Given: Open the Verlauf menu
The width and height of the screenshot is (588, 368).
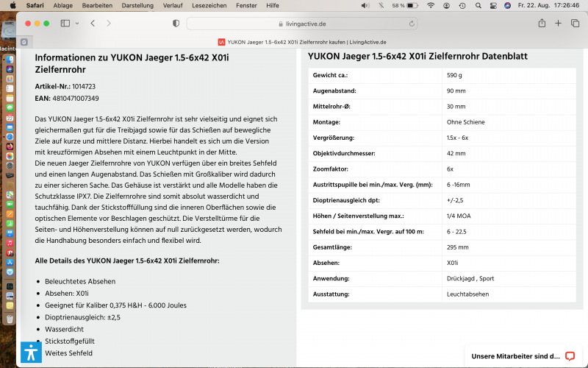Looking at the screenshot, I should [173, 5].
